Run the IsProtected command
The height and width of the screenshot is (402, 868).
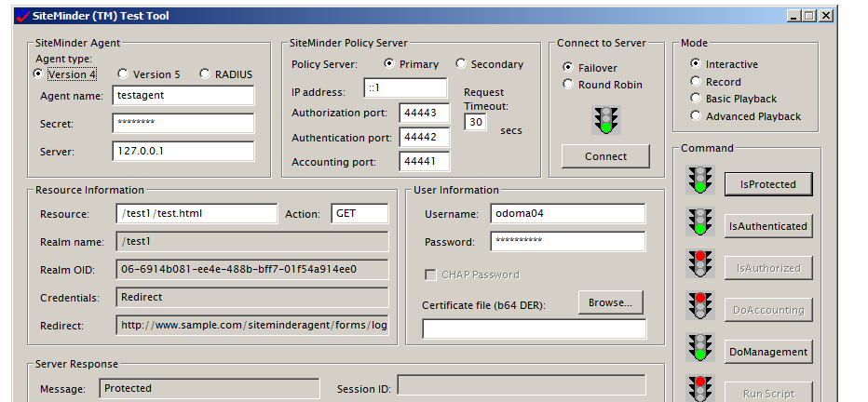pos(768,184)
